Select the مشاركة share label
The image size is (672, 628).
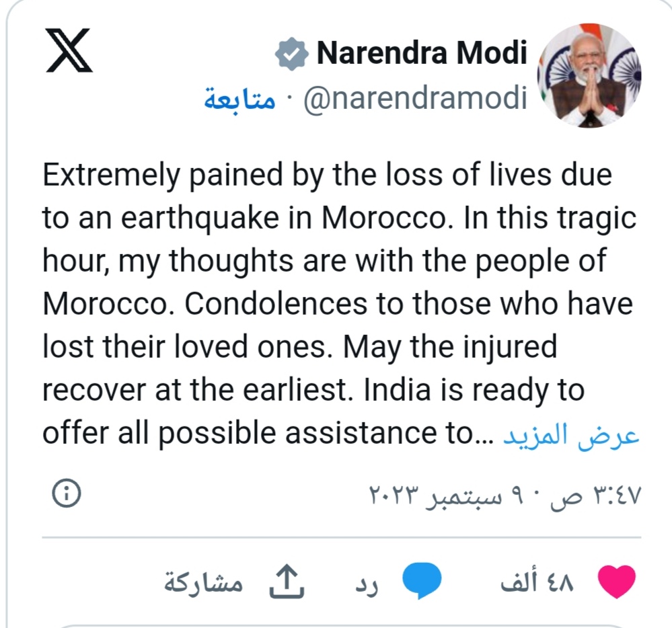[x=203, y=583]
